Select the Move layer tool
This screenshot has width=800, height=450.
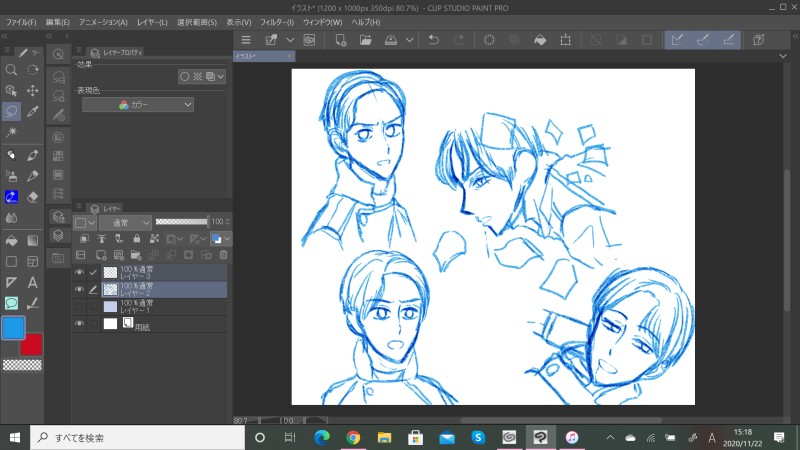tap(33, 91)
